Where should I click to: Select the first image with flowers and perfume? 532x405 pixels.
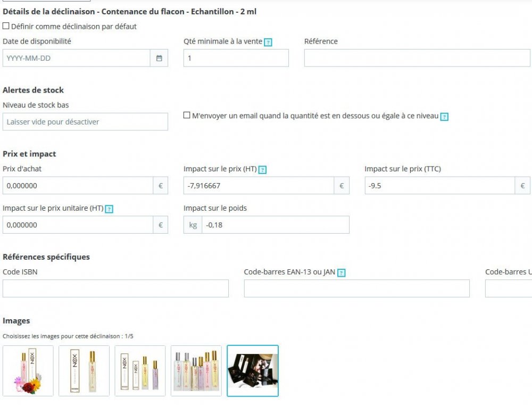click(x=28, y=371)
